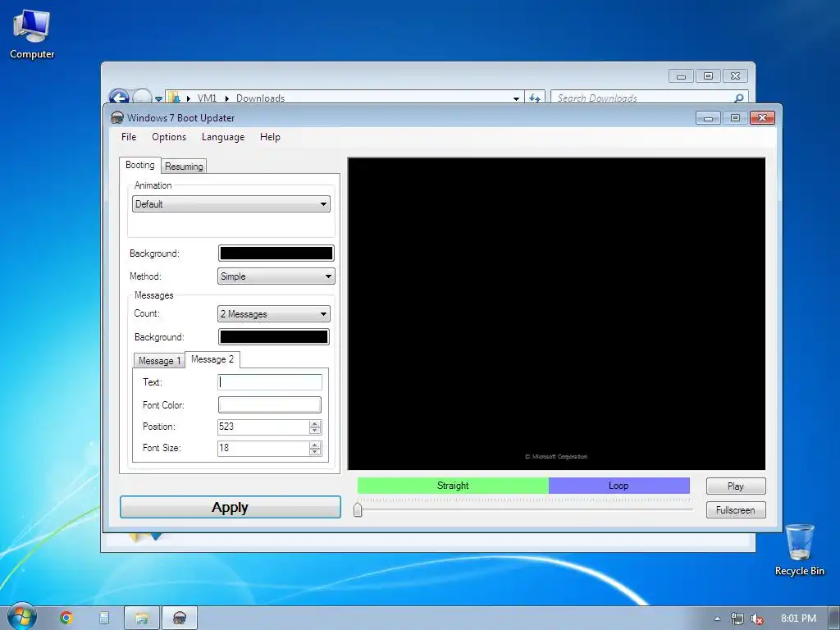
Task: Open recent pages arrow in Explorer window
Action: (x=158, y=98)
